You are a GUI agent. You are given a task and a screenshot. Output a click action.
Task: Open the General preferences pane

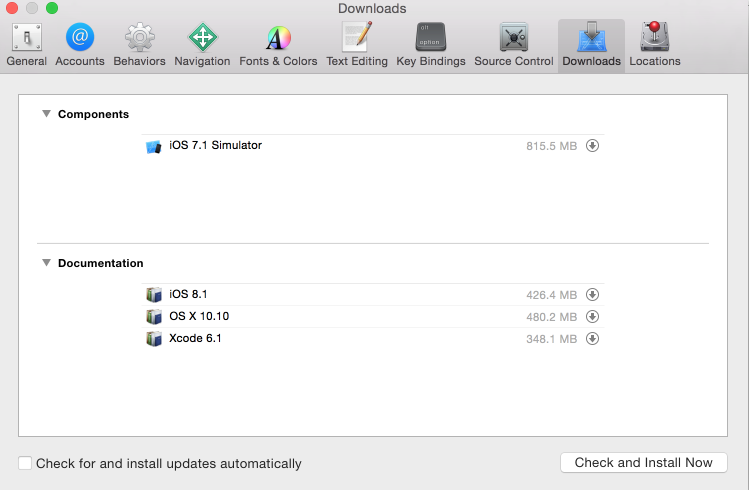point(26,45)
